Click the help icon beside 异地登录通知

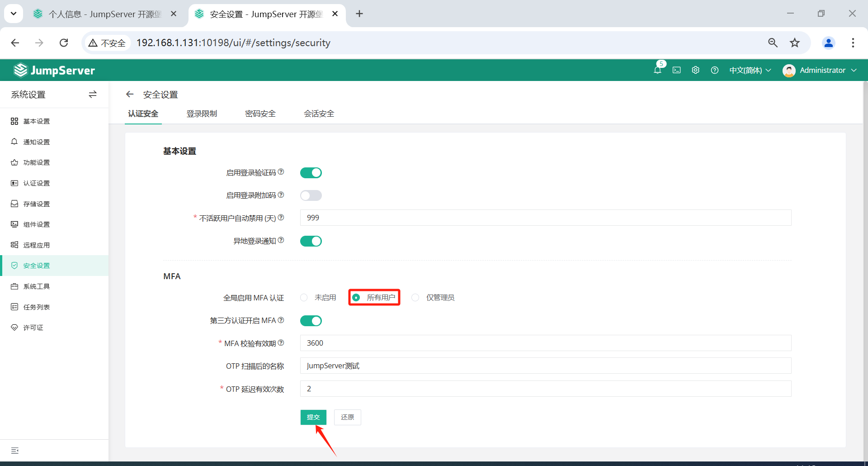click(x=281, y=240)
